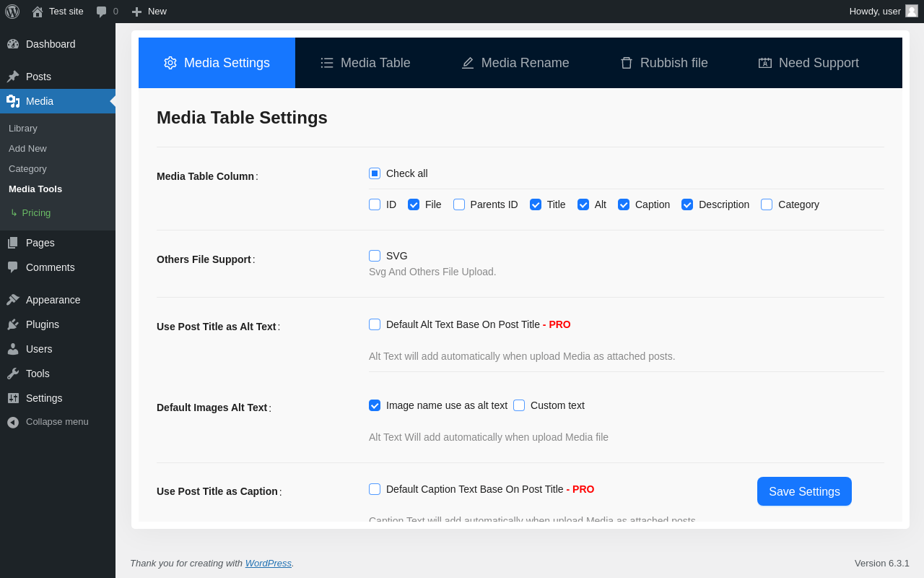Click the Dashboard gauge icon
This screenshot has height=578, width=924.
click(13, 44)
